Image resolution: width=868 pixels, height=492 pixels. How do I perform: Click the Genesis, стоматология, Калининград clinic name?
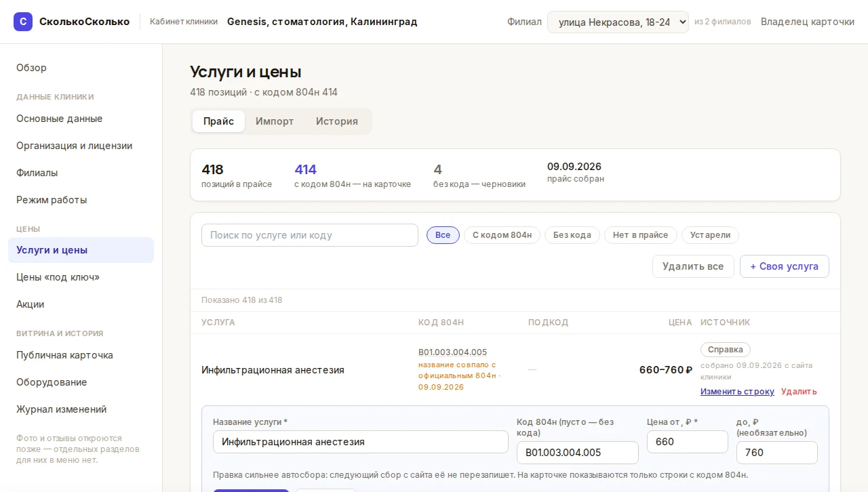tap(322, 22)
